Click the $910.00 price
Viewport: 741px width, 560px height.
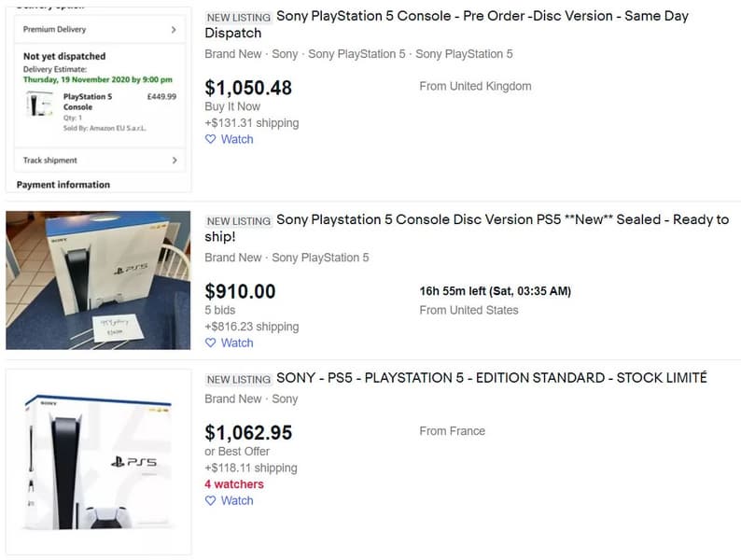tap(240, 291)
